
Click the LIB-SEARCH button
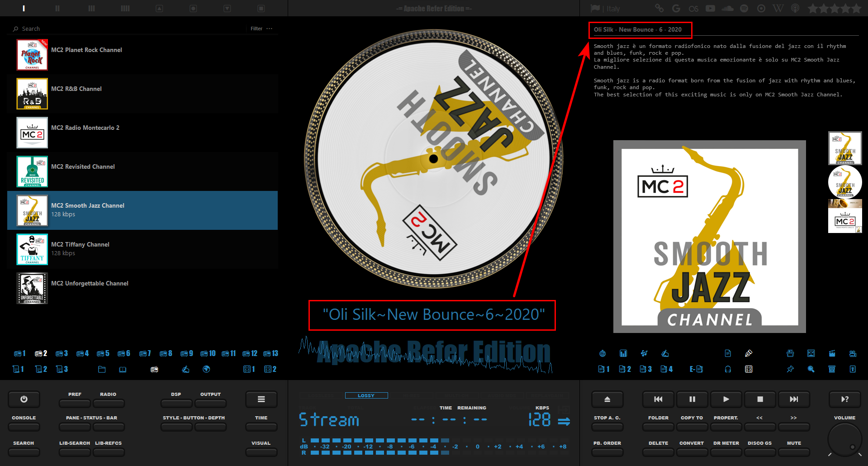click(75, 452)
